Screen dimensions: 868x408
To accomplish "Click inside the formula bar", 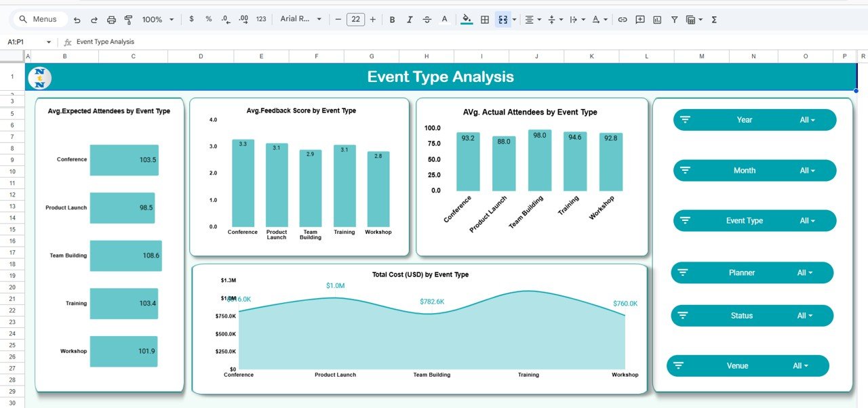I will 203,41.
